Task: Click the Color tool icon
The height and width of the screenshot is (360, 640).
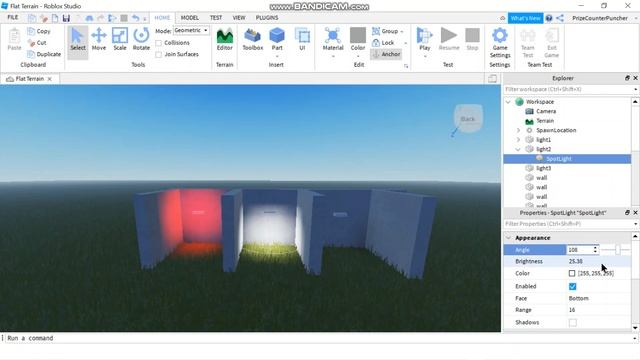Action: (358, 36)
